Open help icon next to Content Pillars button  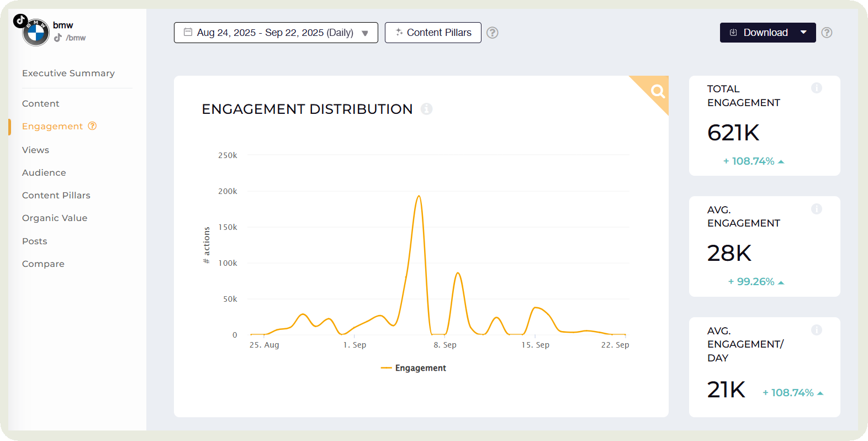point(493,33)
